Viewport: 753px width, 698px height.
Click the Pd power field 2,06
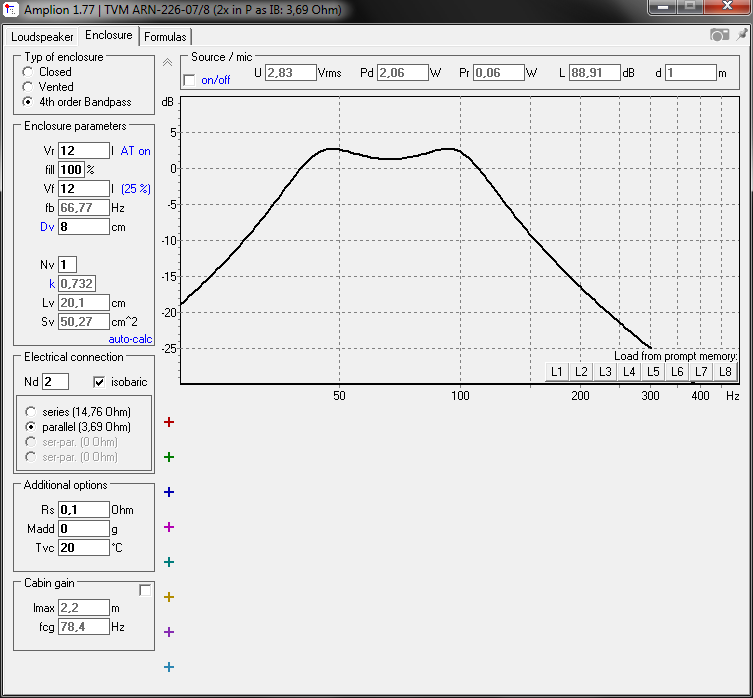tap(403, 73)
